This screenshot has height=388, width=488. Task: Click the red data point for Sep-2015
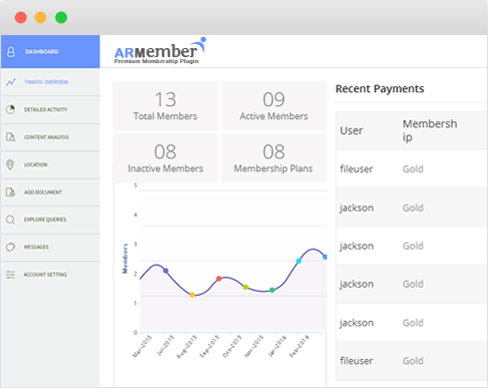coord(219,279)
